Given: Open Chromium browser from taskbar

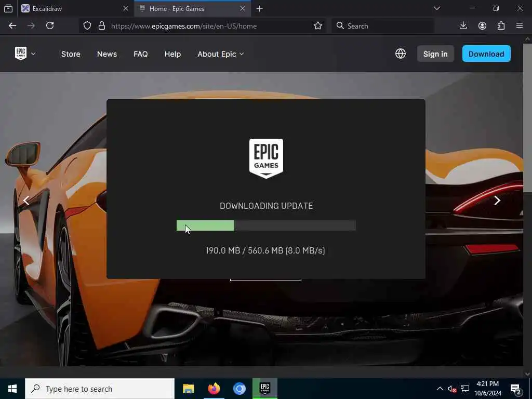Looking at the screenshot, I should (x=239, y=389).
